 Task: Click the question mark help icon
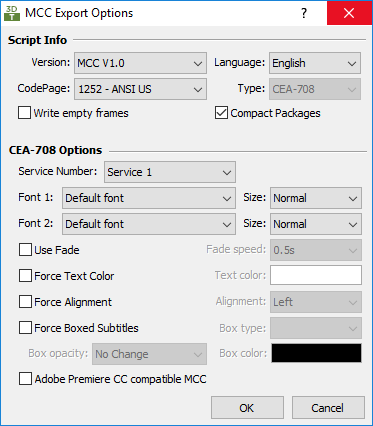coord(304,13)
